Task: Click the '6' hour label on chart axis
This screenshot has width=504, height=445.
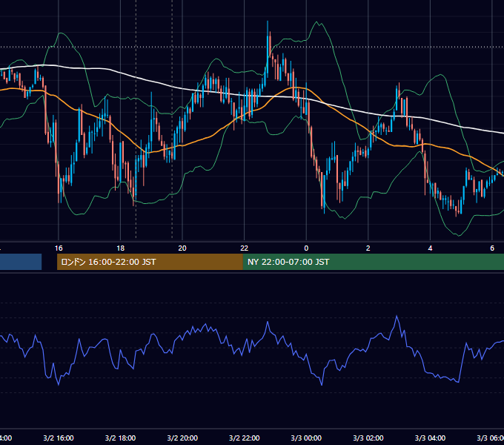Action: pos(492,248)
